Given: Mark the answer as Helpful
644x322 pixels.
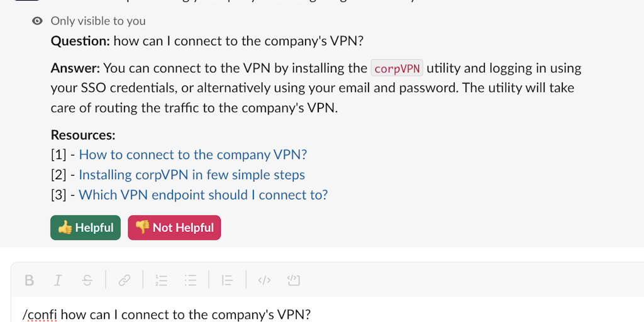Looking at the screenshot, I should point(86,228).
